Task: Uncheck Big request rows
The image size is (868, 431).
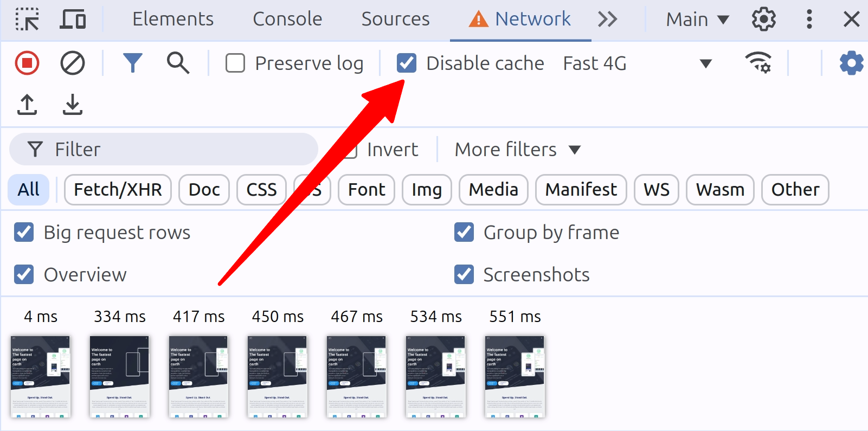Action: (24, 232)
